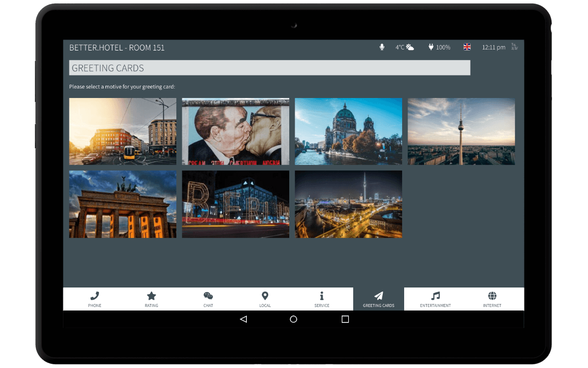Image resolution: width=588 pixels, height=368 pixels.
Task: Open the Rating star tab
Action: pos(151,299)
